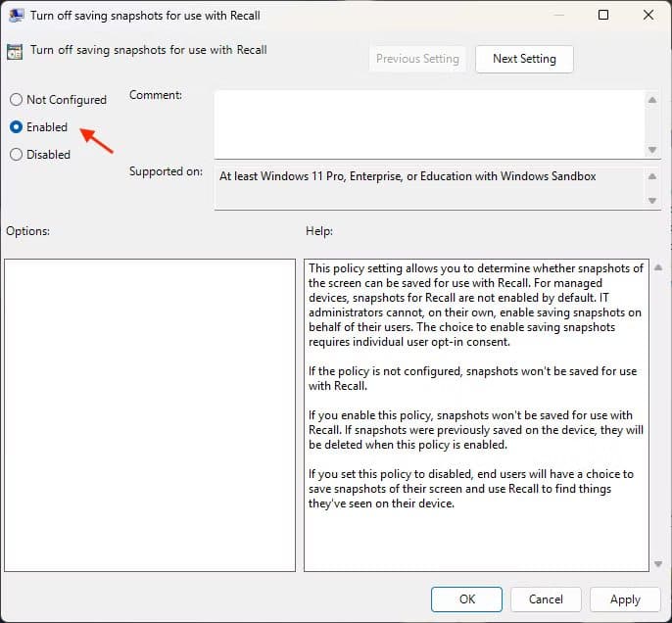The height and width of the screenshot is (623, 672).
Task: Click the Next Setting button
Action: tap(524, 59)
